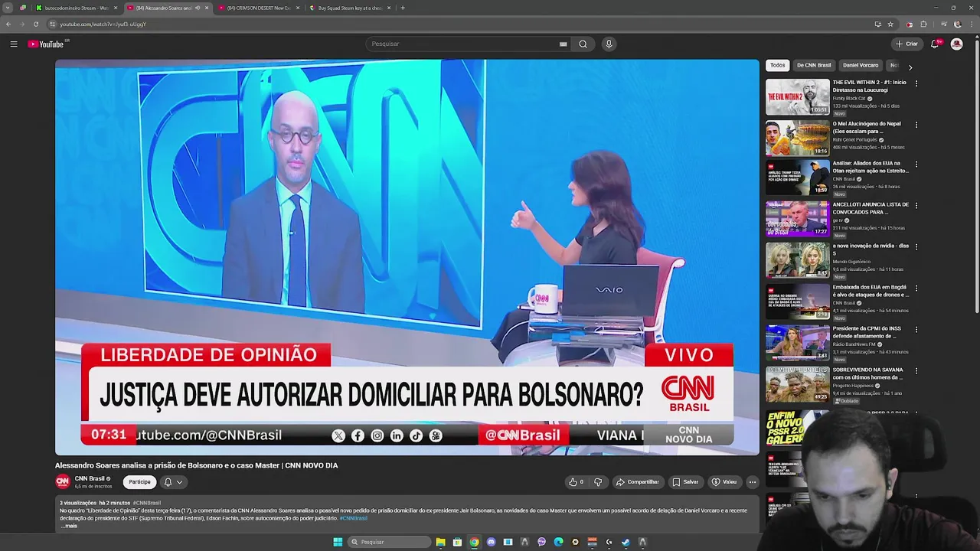Image resolution: width=980 pixels, height=551 pixels.
Task: Click the browser address bar URL
Action: click(103, 24)
